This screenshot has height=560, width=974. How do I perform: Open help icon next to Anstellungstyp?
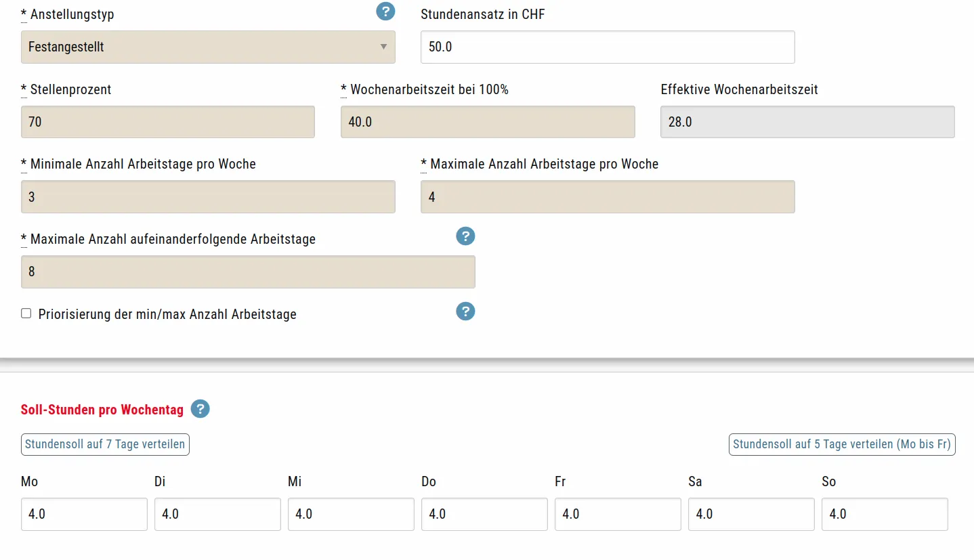point(385,12)
